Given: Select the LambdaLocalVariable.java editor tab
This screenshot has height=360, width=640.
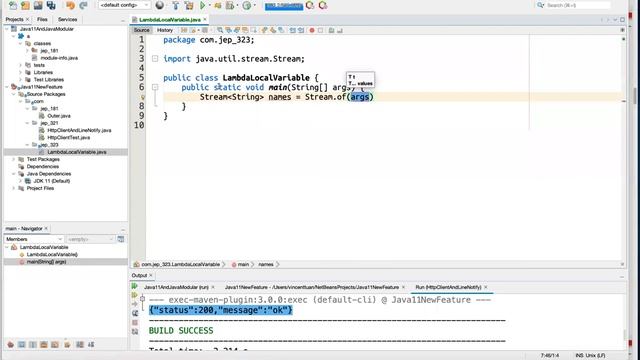Looking at the screenshot, I should point(170,20).
